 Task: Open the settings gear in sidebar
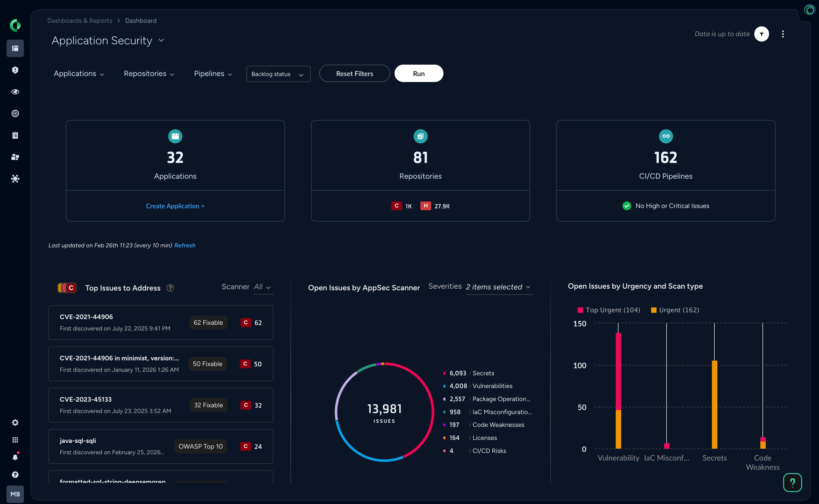tap(15, 422)
